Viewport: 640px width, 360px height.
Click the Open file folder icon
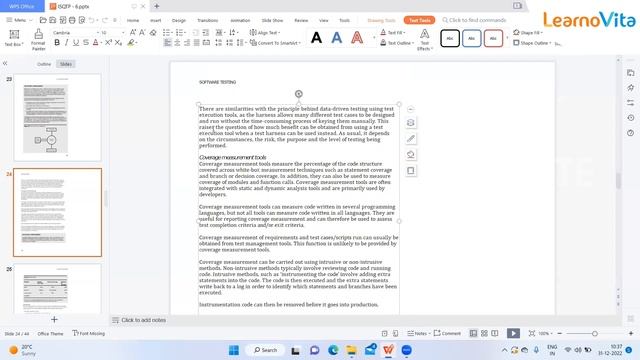[x=43, y=20]
